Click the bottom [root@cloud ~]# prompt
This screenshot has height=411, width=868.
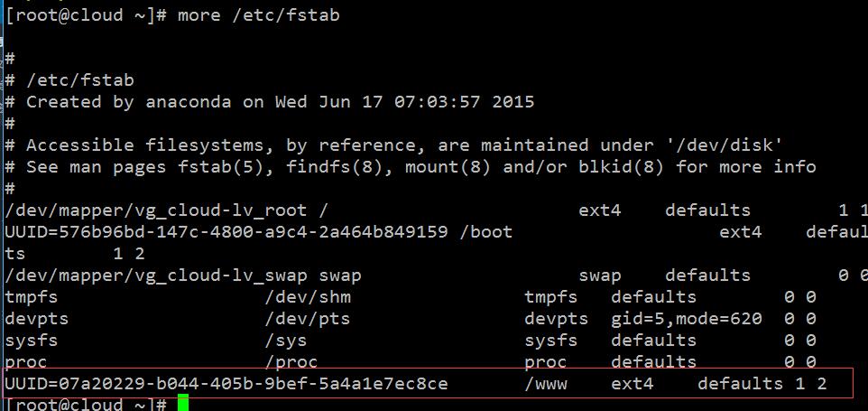pos(86,405)
